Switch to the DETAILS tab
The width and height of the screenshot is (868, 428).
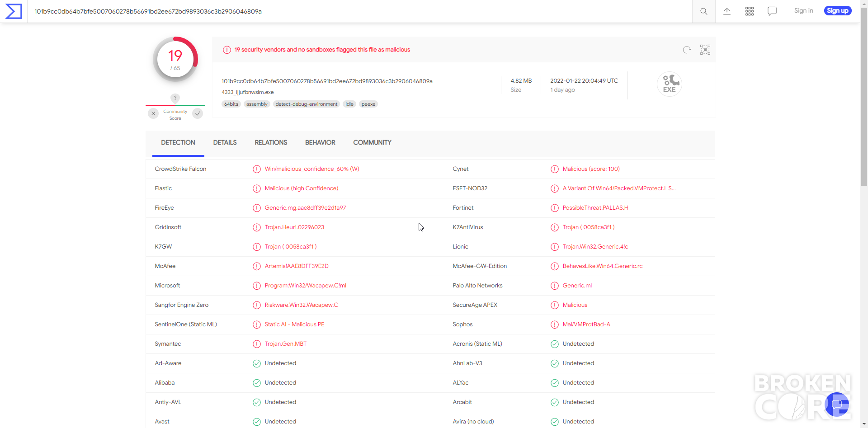click(x=225, y=142)
